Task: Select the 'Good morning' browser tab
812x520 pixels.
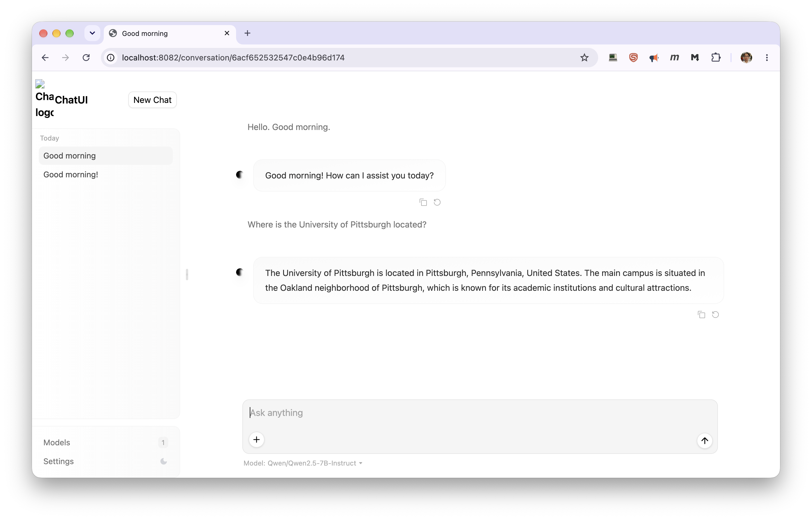Action: pos(169,33)
